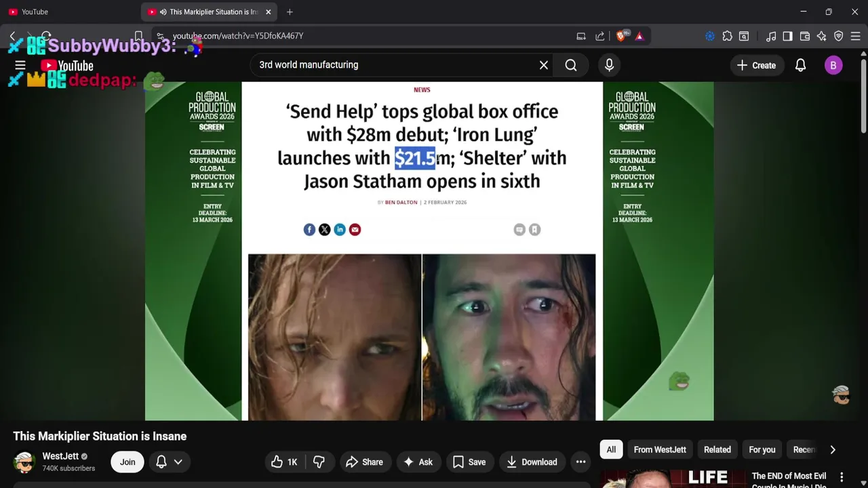Open the extensions puzzle icon
This screenshot has height=488, width=868.
coord(727,36)
